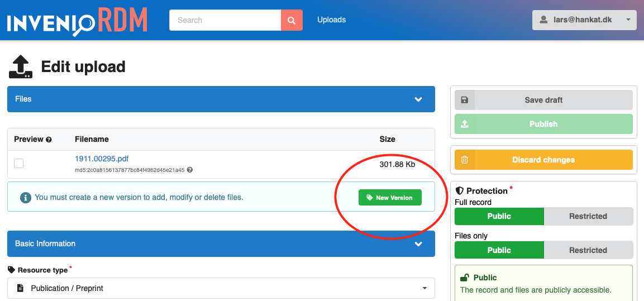Click the help icon next to Preview

pyautogui.click(x=49, y=140)
